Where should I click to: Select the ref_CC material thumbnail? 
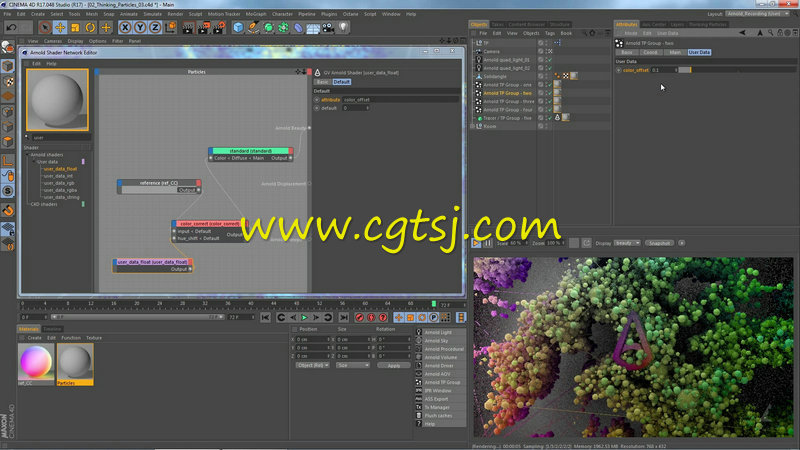36,364
